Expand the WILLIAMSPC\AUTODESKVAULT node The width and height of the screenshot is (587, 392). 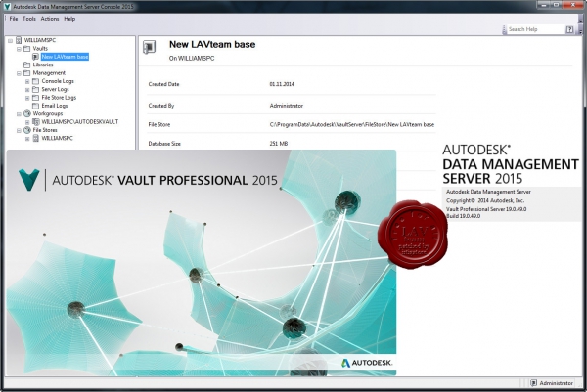pos(27,122)
